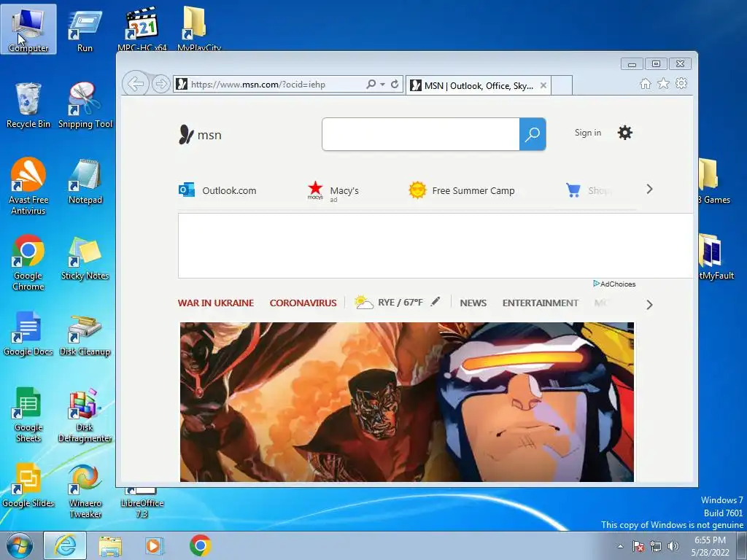Close the MSN browser tab
Image resolution: width=747 pixels, height=560 pixels.
click(x=543, y=86)
